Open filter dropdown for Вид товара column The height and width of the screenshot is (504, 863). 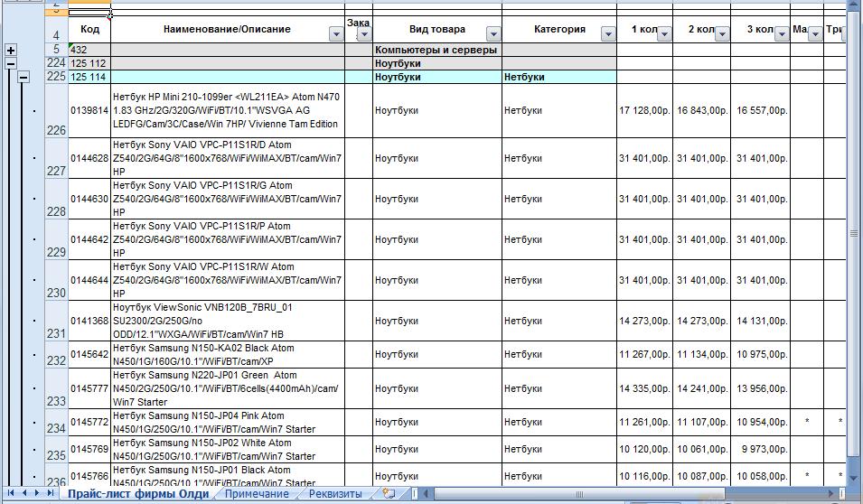click(x=493, y=34)
